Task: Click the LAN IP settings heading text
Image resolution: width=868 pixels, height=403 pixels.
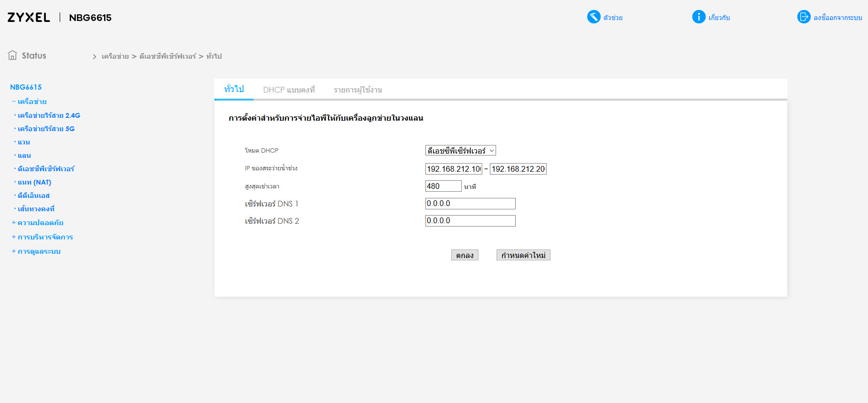Action: point(326,118)
